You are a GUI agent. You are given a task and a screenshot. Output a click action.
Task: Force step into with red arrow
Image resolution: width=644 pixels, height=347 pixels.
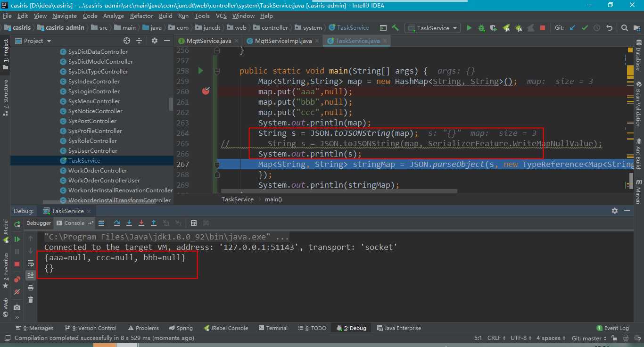click(141, 223)
